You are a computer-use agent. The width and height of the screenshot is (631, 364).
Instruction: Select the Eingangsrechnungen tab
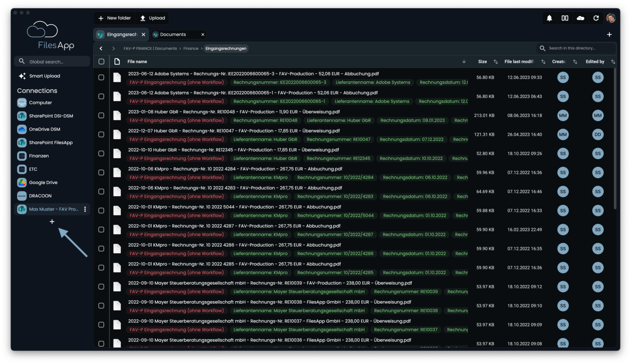click(x=122, y=34)
